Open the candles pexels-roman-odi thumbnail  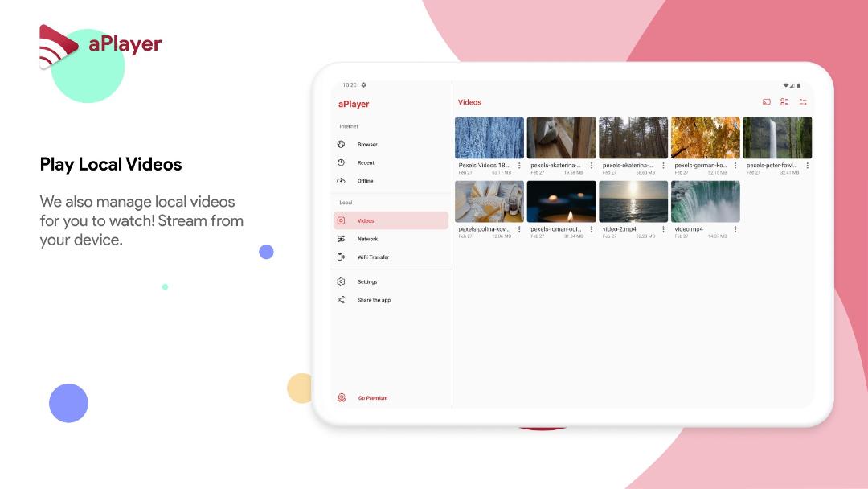click(561, 202)
